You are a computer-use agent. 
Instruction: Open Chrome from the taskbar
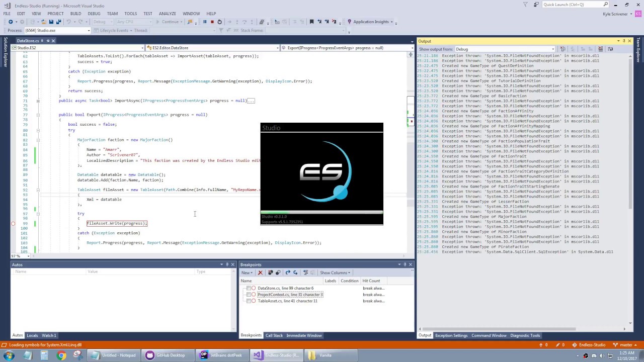[61, 355]
